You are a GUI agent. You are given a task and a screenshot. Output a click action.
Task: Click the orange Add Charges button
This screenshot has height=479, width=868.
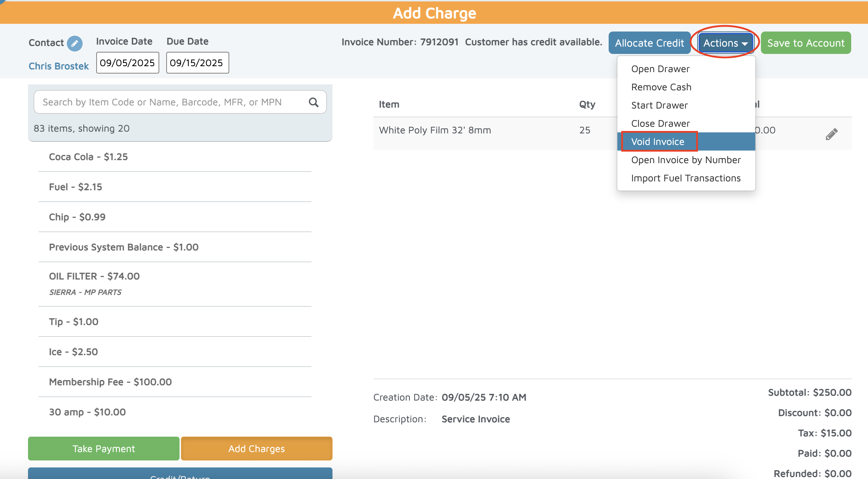pyautogui.click(x=257, y=449)
